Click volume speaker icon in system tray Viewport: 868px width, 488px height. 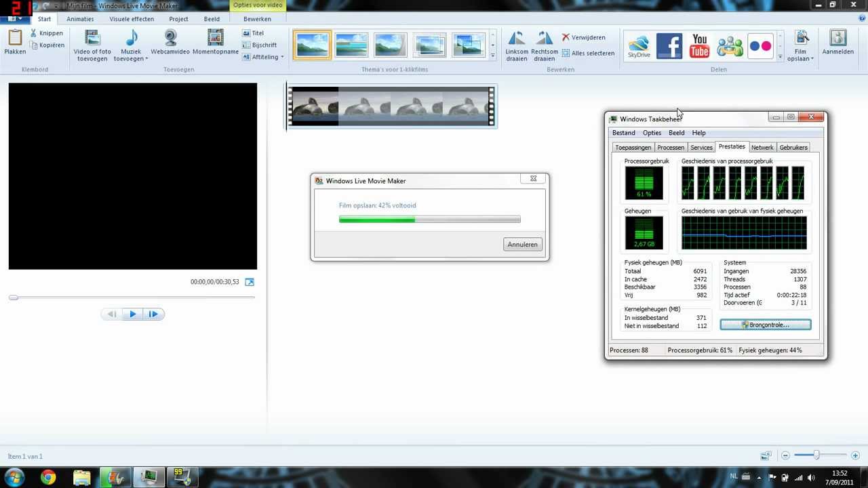(812, 477)
